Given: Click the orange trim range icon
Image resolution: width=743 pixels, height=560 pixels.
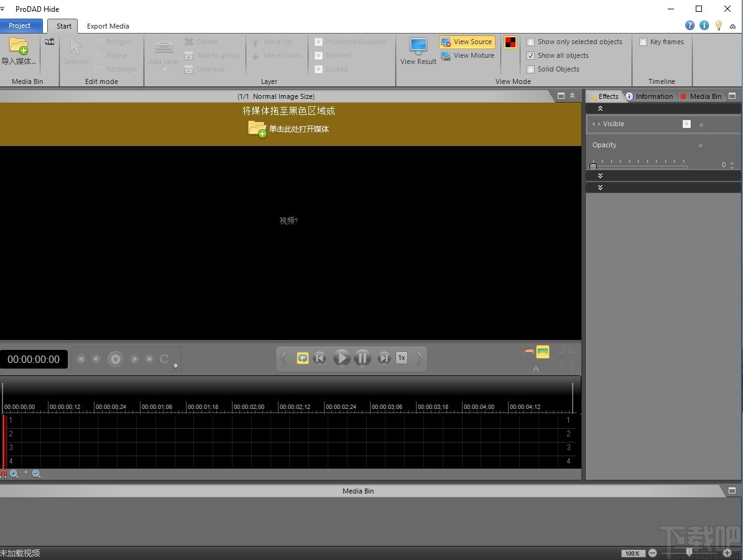Looking at the screenshot, I should 529,352.
